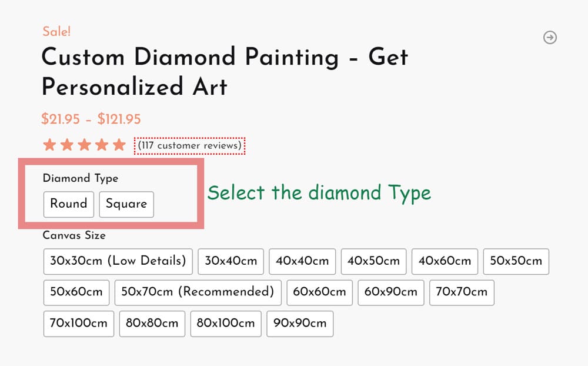This screenshot has width=588, height=366.
Task: Click the middle rating star
Action: (x=83, y=144)
